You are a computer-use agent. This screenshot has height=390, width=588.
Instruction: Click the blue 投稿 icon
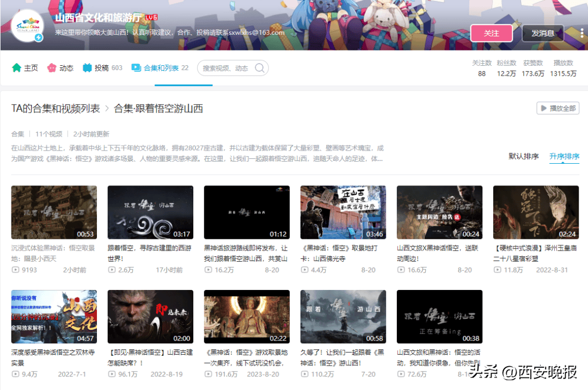coord(87,68)
